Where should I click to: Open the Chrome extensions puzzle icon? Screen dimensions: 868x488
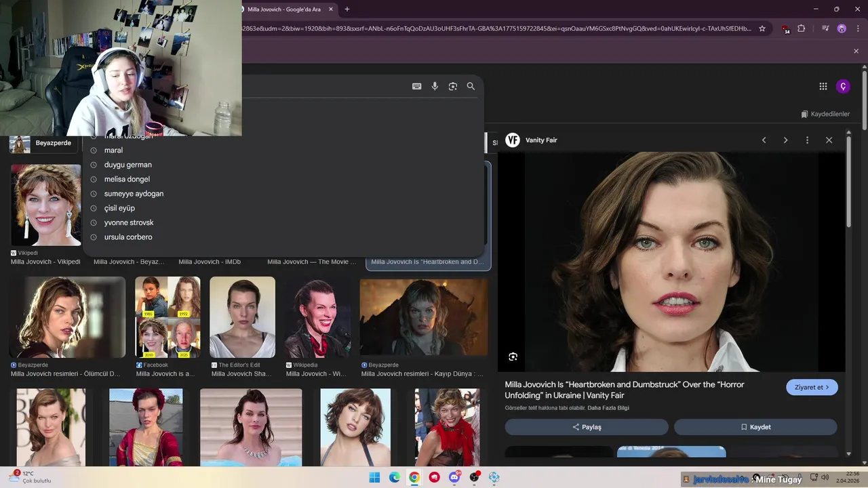click(x=802, y=28)
